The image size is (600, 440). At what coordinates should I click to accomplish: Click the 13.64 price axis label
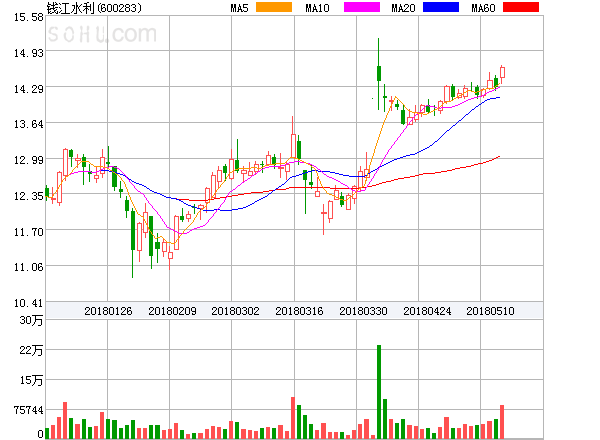pyautogui.click(x=29, y=124)
